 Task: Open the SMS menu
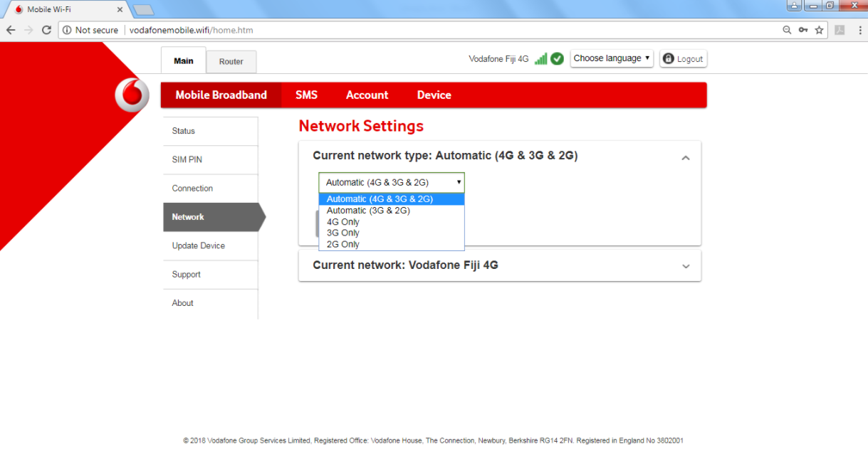pos(307,95)
